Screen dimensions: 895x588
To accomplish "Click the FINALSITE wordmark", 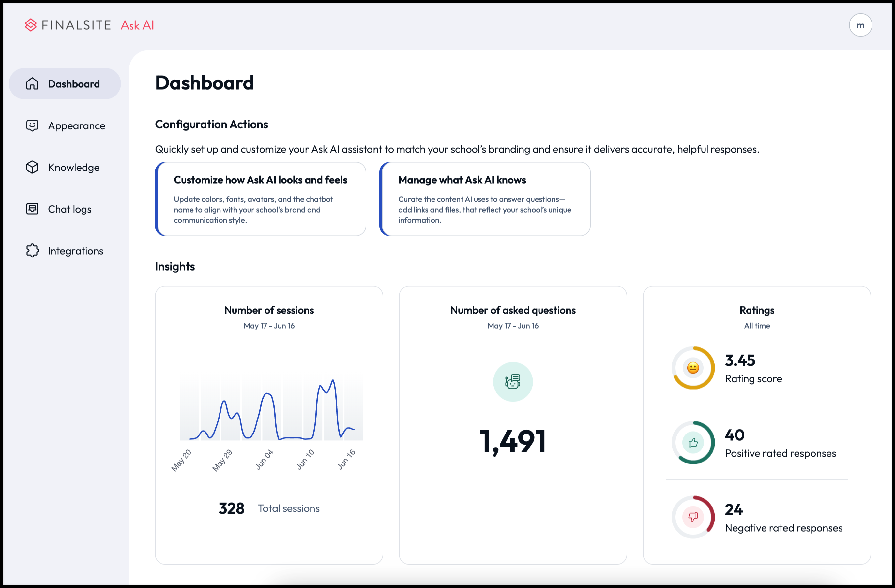I will point(76,25).
